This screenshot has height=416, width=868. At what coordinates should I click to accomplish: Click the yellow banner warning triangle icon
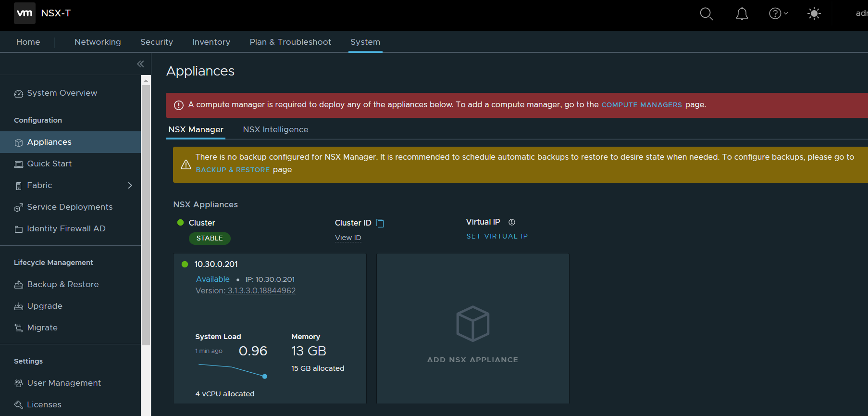[x=186, y=164]
